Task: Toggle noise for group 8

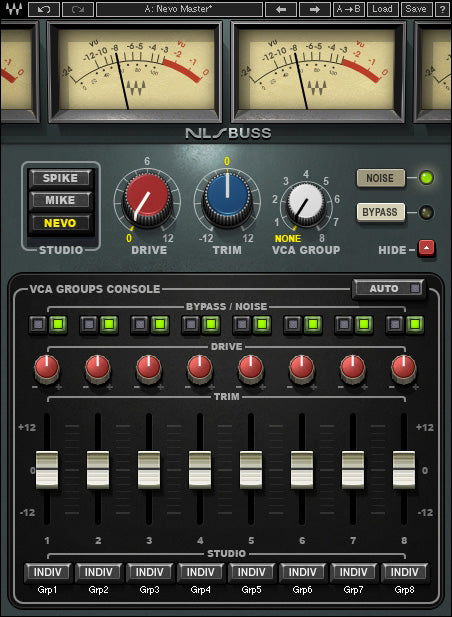Action: coord(415,324)
